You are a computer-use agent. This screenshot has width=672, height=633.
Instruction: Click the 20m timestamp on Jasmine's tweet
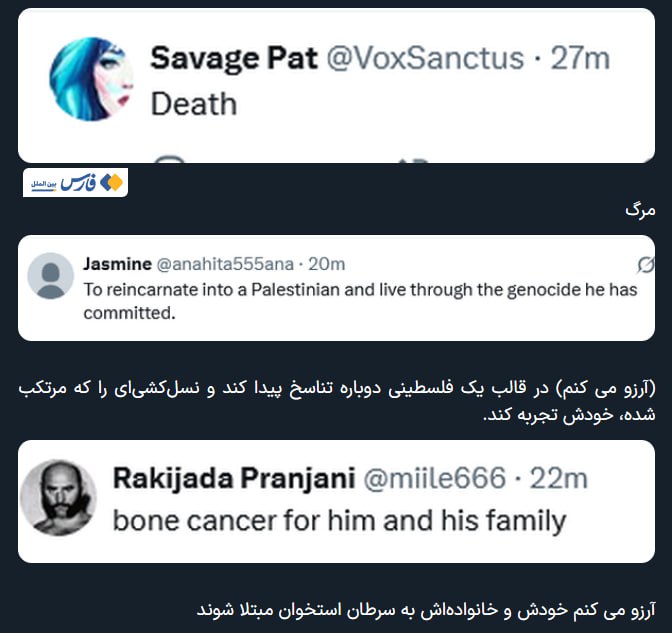pyautogui.click(x=327, y=264)
